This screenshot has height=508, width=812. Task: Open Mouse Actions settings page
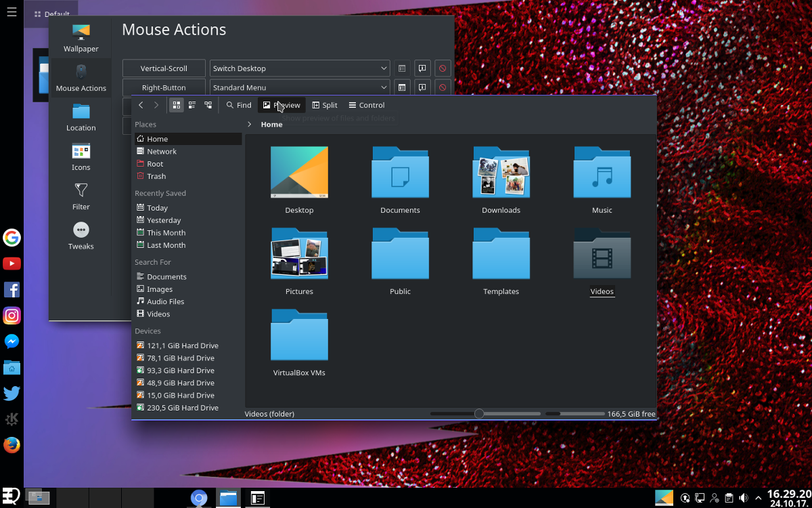click(x=81, y=78)
